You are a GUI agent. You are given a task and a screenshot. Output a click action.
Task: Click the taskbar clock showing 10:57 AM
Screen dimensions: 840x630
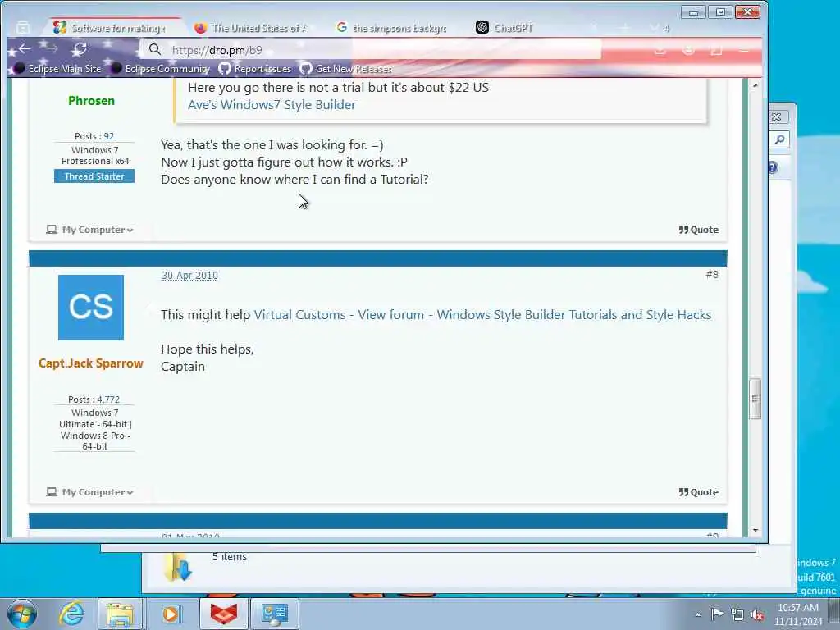(x=798, y=614)
